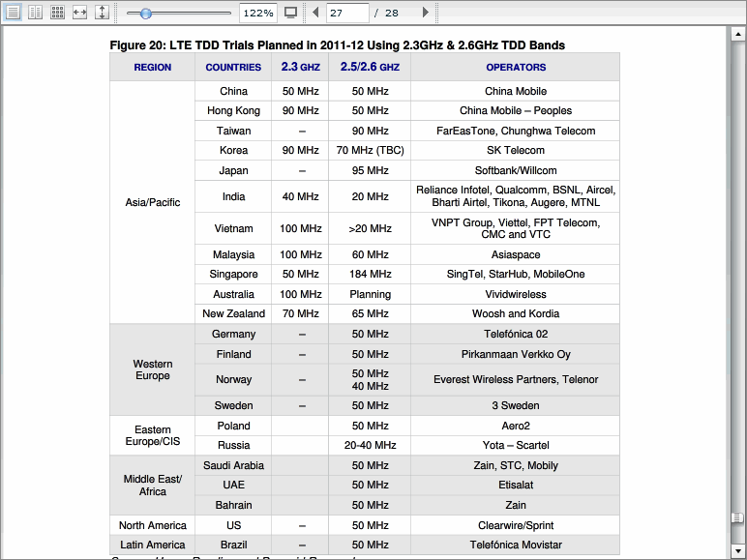Click the UAE country cell
Viewport: 747px width, 560px height.
tap(233, 485)
